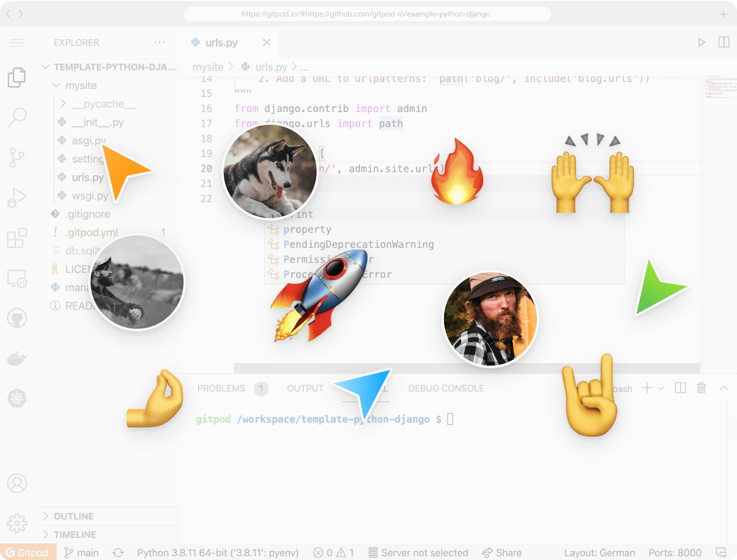This screenshot has width=737, height=560.
Task: Synchronize changes icon in status bar
Action: [x=118, y=553]
